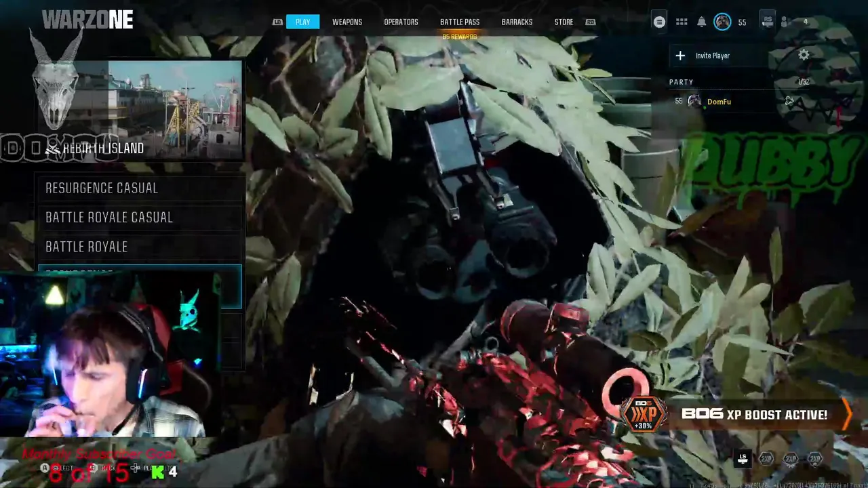Click the plus icon beside Invite Player
868x488 pixels.
pos(680,56)
